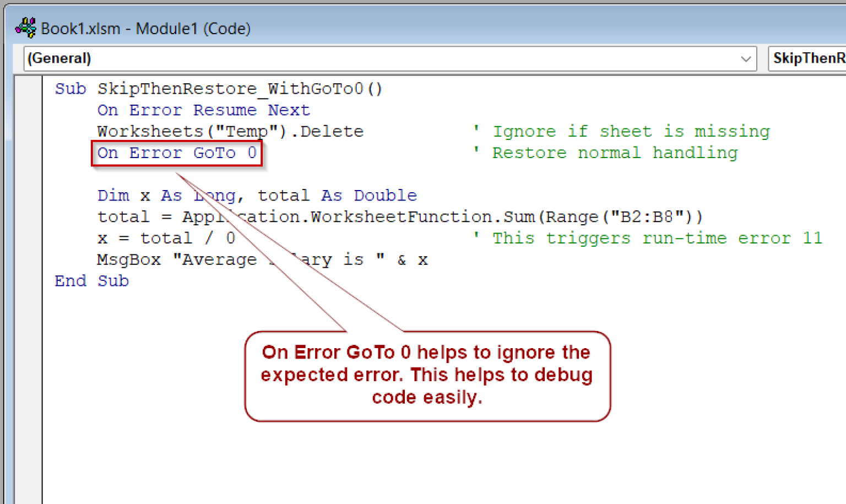Place cursor on the On Error Resume Next line
Screen dimensions: 846x504
pyautogui.click(x=203, y=110)
